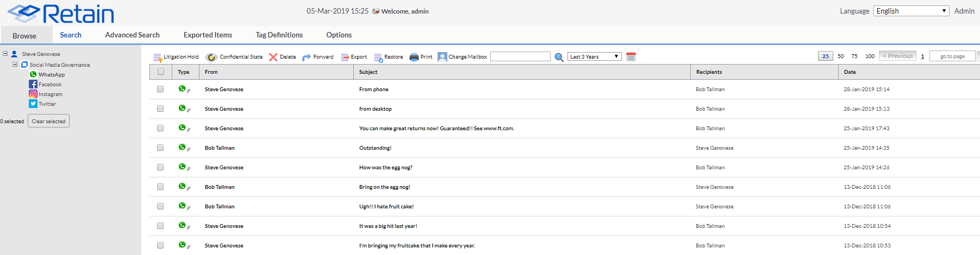The image size is (980, 255).
Task: Tick the checkbox for "From phone" message
Action: click(160, 89)
